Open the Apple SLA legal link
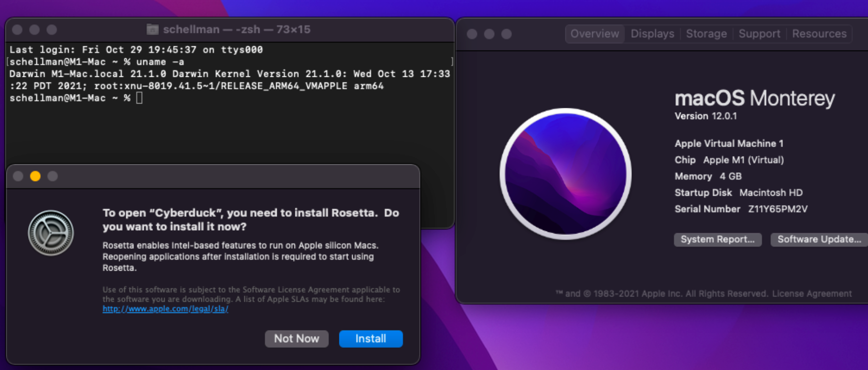This screenshot has width=868, height=370. pyautogui.click(x=165, y=309)
